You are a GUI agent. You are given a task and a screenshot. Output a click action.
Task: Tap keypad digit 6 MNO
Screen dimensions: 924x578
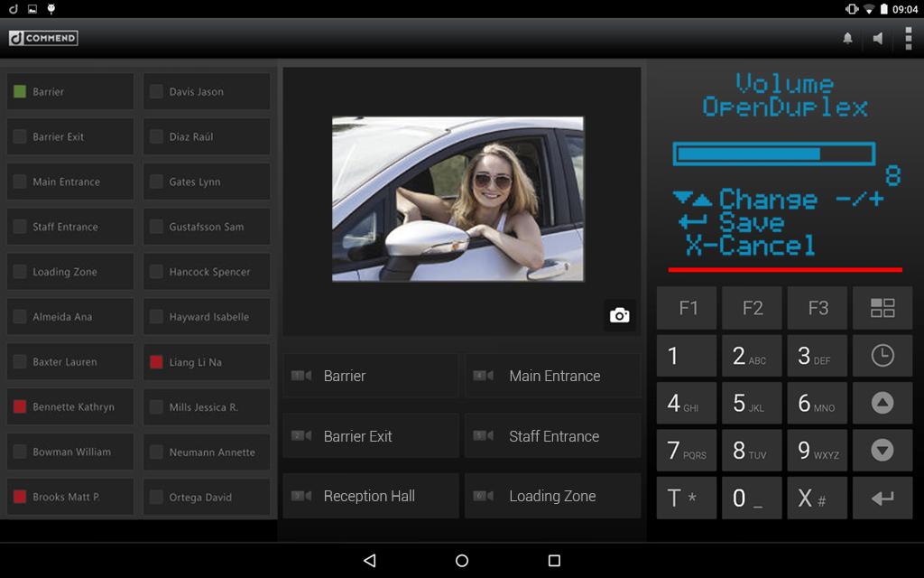[818, 403]
